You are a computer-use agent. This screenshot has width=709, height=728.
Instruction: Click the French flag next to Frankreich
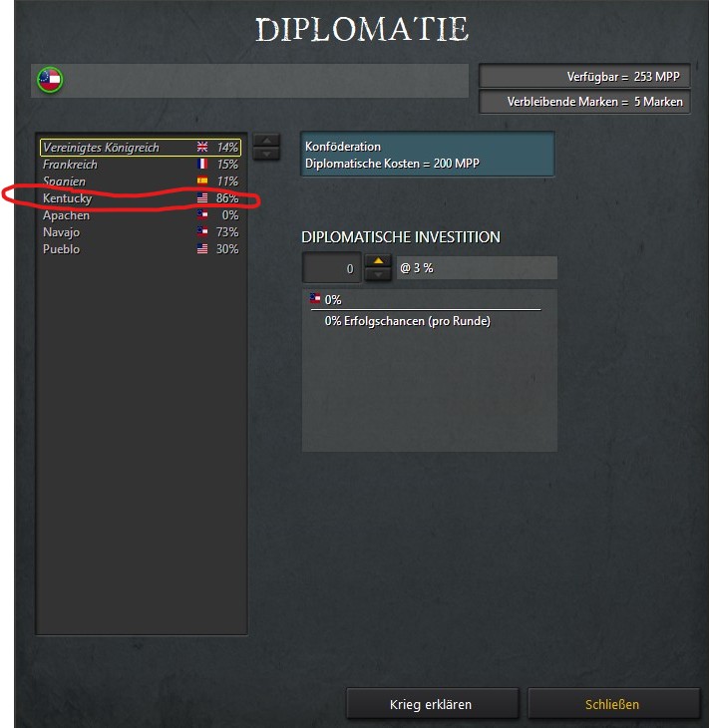[x=202, y=164]
